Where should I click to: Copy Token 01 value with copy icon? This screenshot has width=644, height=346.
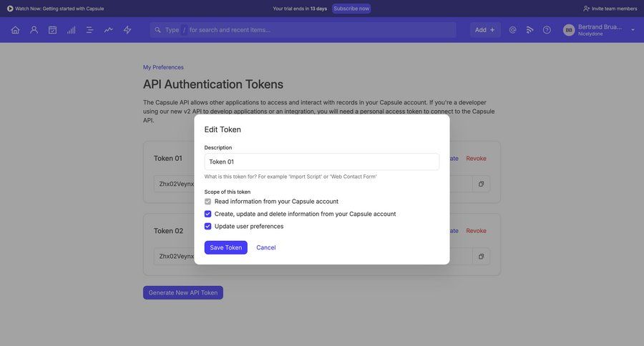tap(481, 184)
